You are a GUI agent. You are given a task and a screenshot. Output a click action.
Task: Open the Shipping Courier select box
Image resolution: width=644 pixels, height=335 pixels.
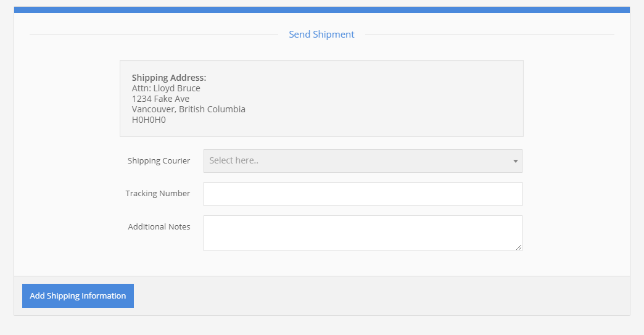point(358,161)
